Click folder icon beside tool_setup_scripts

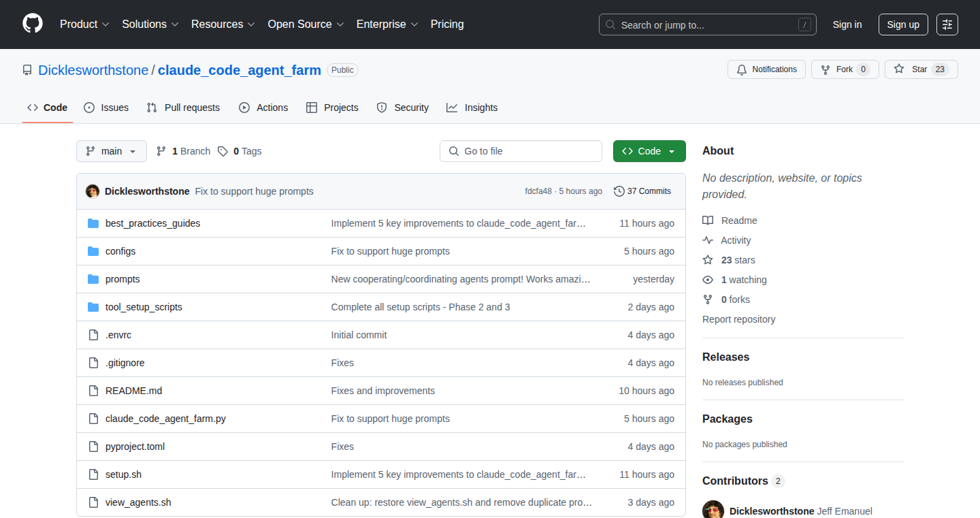[x=93, y=307]
